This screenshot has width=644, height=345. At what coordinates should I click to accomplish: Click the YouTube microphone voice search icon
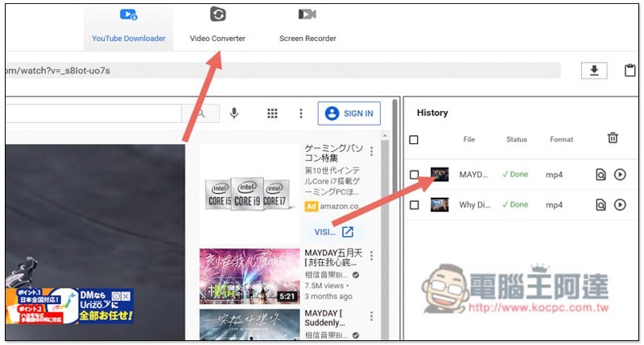[234, 113]
